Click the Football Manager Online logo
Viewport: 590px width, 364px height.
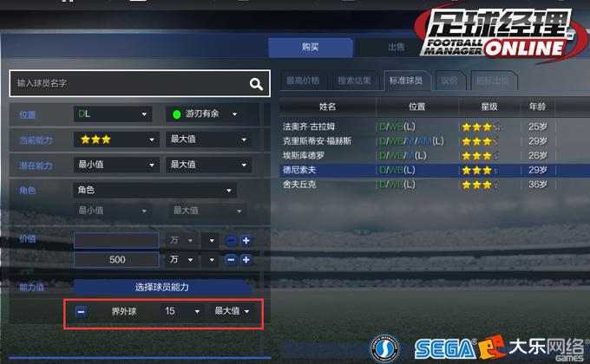click(x=499, y=35)
